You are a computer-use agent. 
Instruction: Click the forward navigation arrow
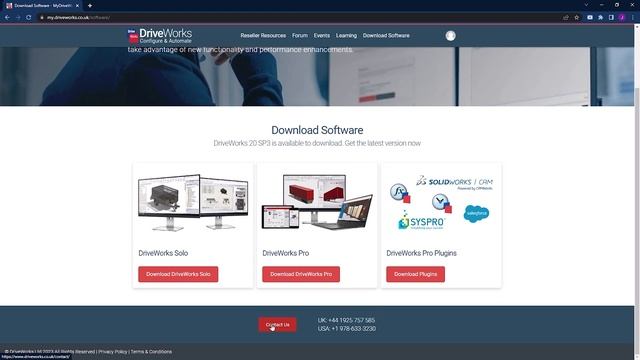pyautogui.click(x=18, y=18)
